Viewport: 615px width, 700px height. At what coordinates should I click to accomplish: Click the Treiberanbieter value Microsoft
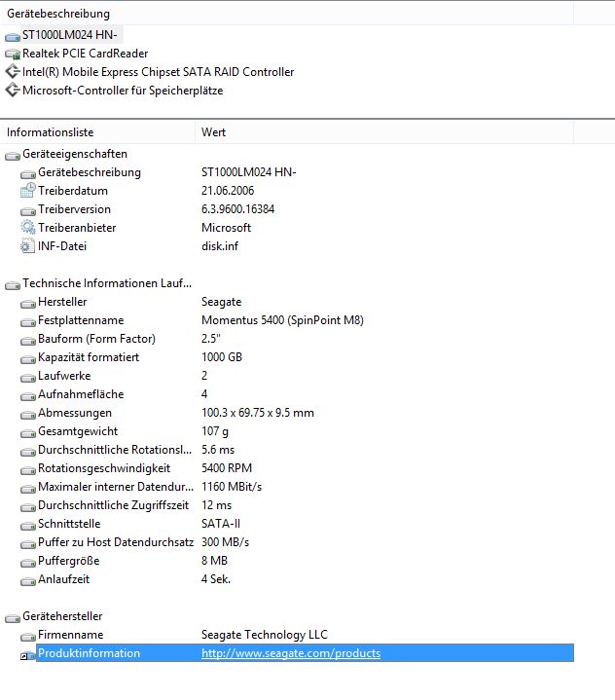pyautogui.click(x=227, y=228)
